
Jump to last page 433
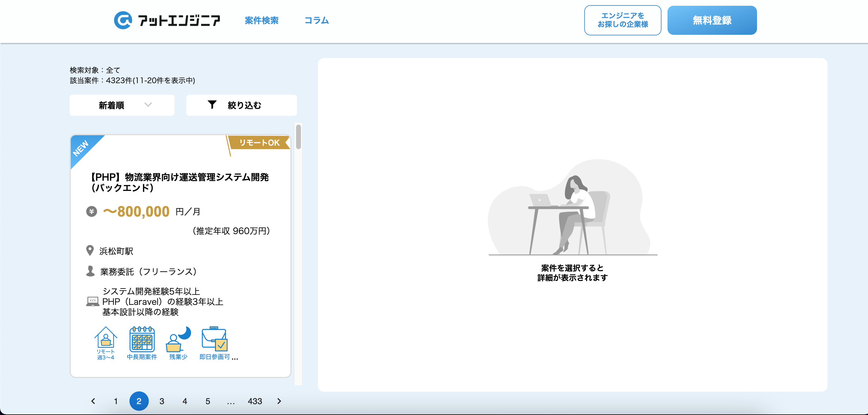[255, 401]
